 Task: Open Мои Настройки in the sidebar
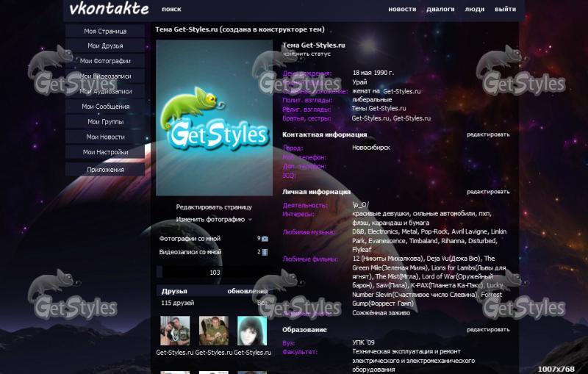(105, 152)
